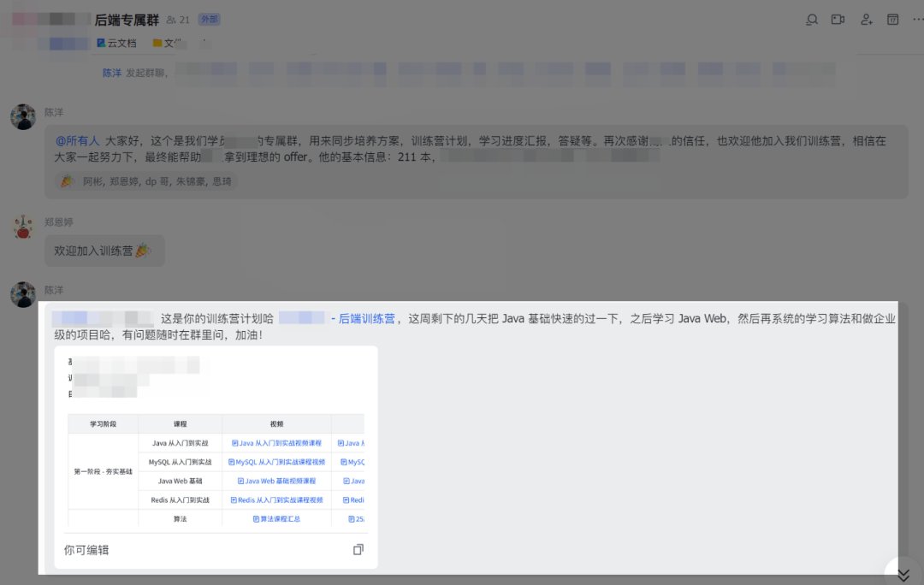The height and width of the screenshot is (585, 924).
Task: Open the chat search icon
Action: tap(811, 20)
